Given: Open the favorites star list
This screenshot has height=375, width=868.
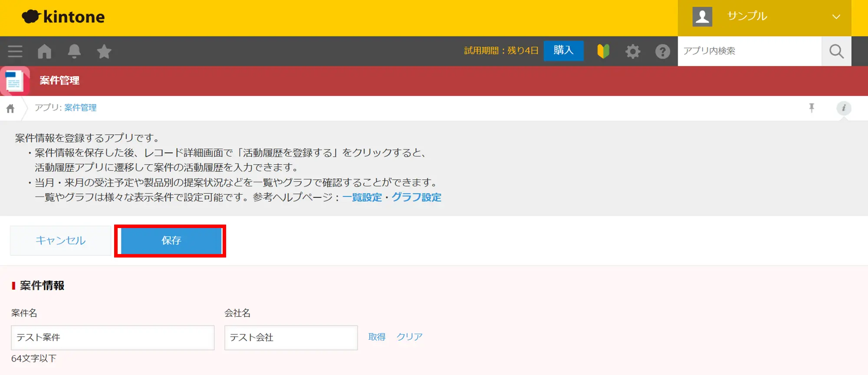Looking at the screenshot, I should 104,52.
